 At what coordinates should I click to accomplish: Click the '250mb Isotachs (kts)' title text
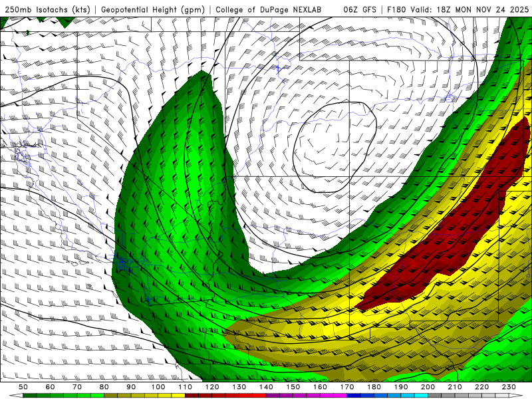(x=48, y=10)
